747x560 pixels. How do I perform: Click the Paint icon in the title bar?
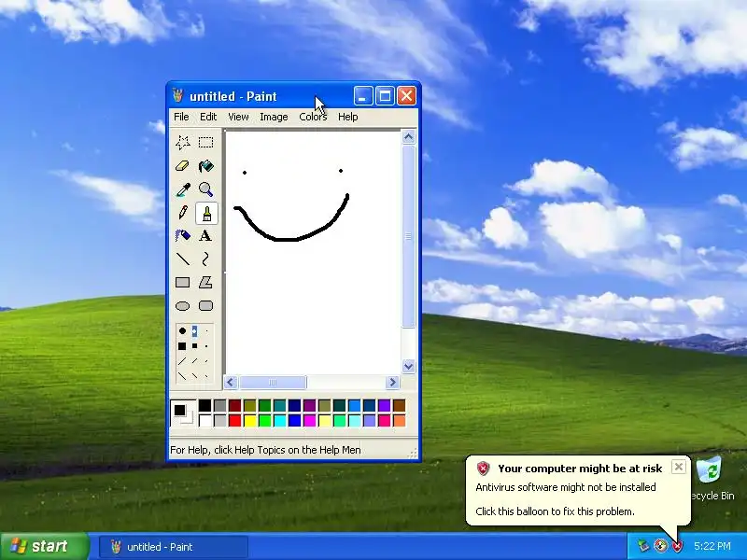[178, 96]
